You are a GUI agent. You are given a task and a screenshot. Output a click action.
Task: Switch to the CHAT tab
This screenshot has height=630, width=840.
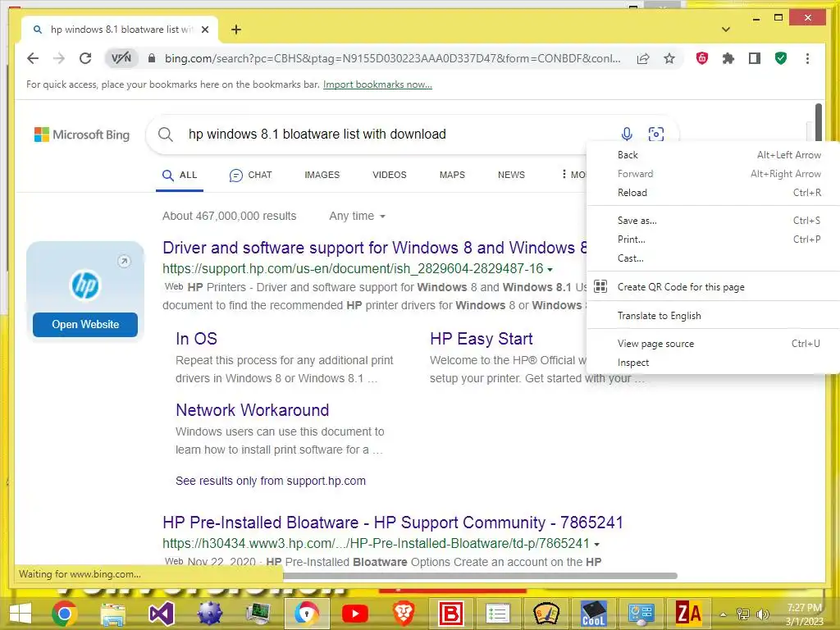click(x=250, y=176)
